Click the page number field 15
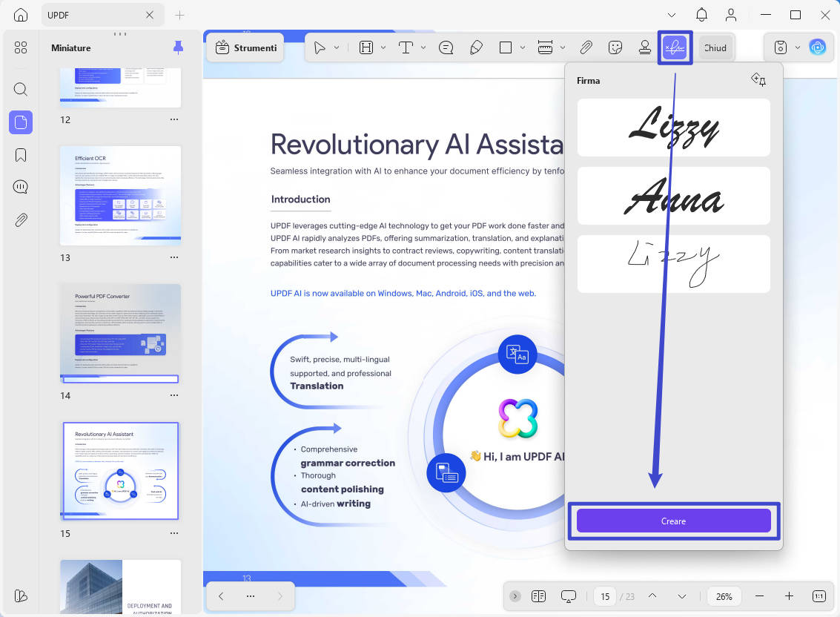Image resolution: width=840 pixels, height=617 pixels. point(605,597)
